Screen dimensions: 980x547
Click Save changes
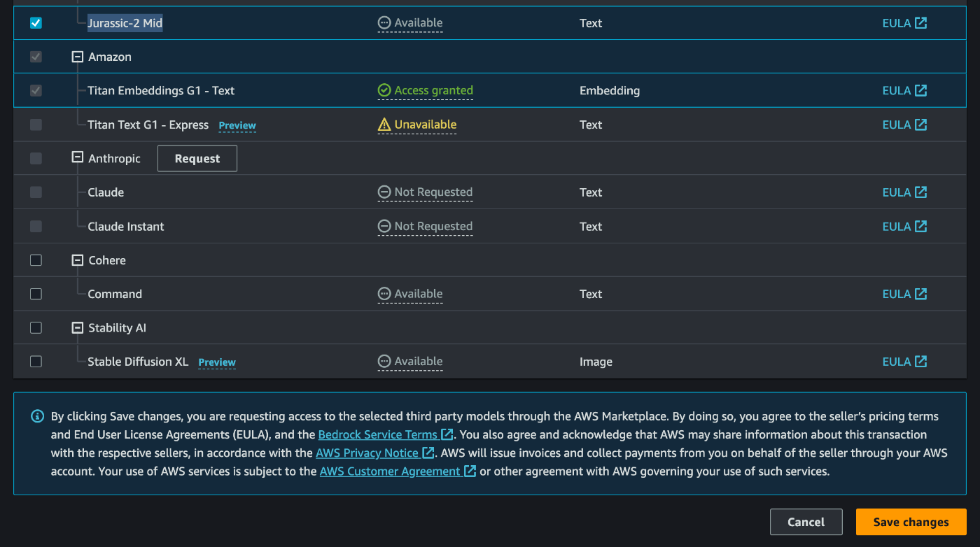click(911, 522)
